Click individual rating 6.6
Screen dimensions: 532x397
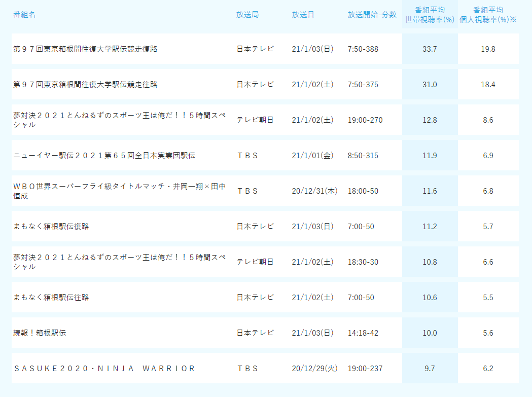[x=488, y=262]
